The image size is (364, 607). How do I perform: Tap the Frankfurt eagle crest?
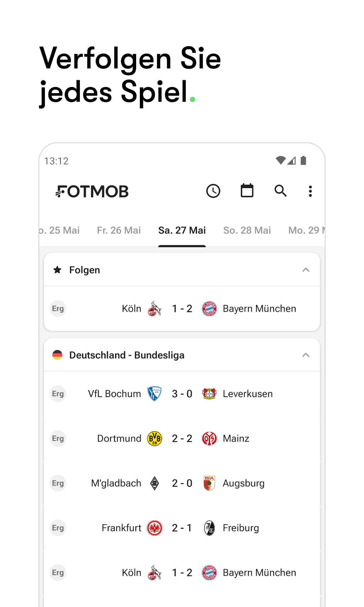coord(155,528)
